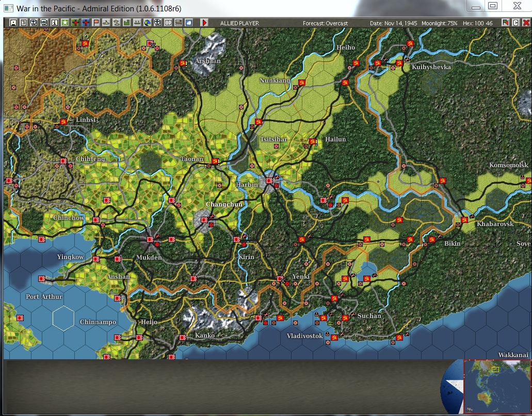Select Japanese base icon at Changchun
Image resolution: width=532 pixels, height=416 pixels.
pyautogui.click(x=204, y=220)
